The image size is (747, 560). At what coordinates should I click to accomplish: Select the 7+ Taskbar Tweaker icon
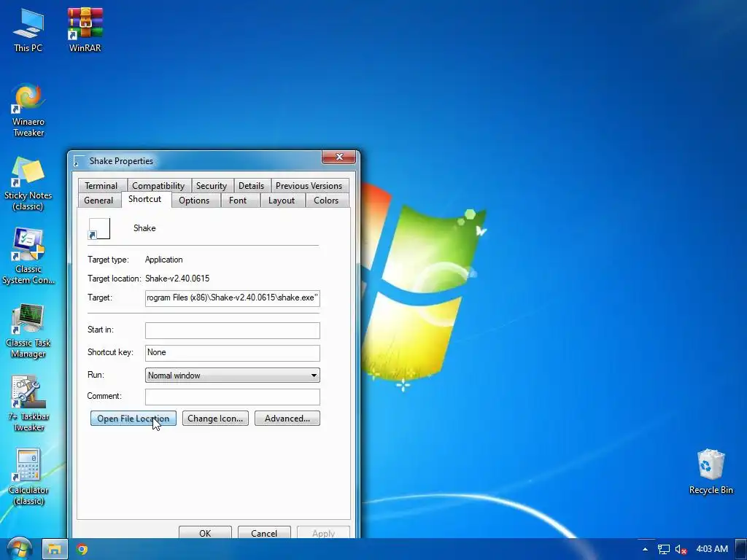(x=28, y=404)
